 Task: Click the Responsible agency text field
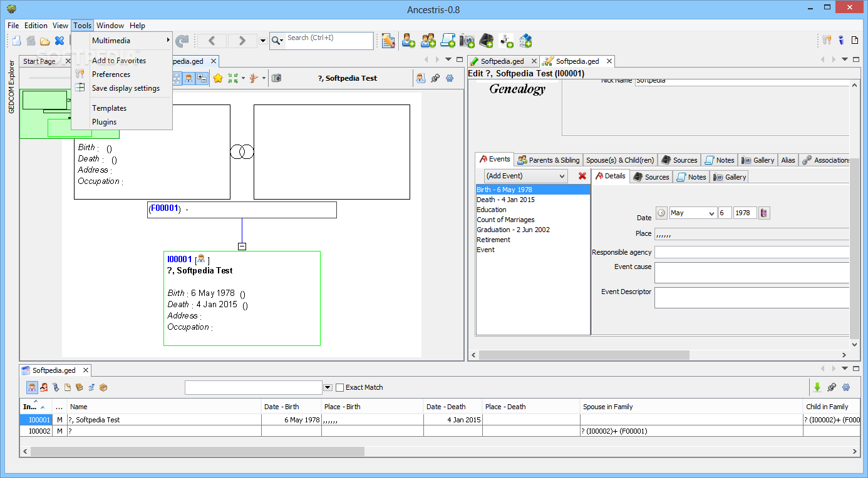(752, 252)
